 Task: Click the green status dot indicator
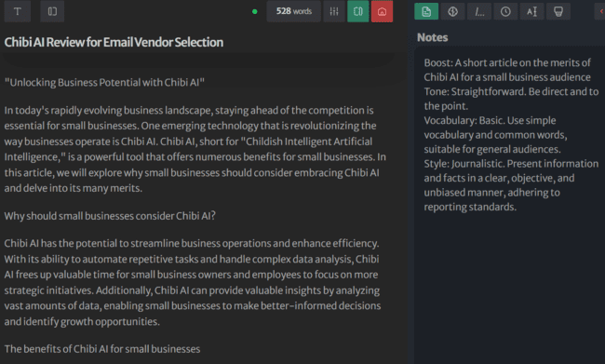pyautogui.click(x=255, y=11)
